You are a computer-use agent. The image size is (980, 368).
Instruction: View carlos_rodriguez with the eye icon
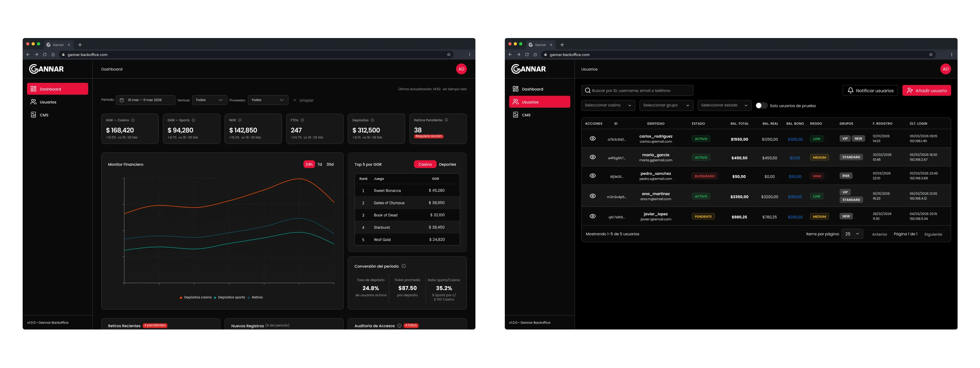click(x=592, y=138)
